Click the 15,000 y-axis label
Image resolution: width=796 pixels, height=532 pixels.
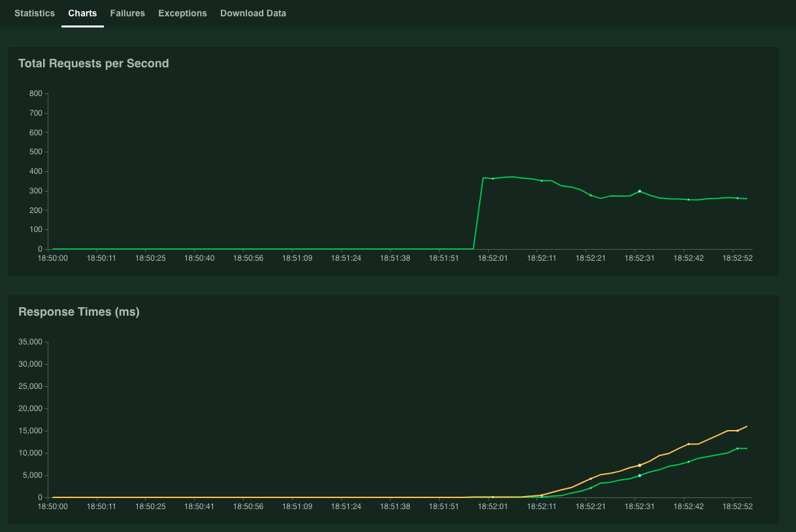click(30, 431)
